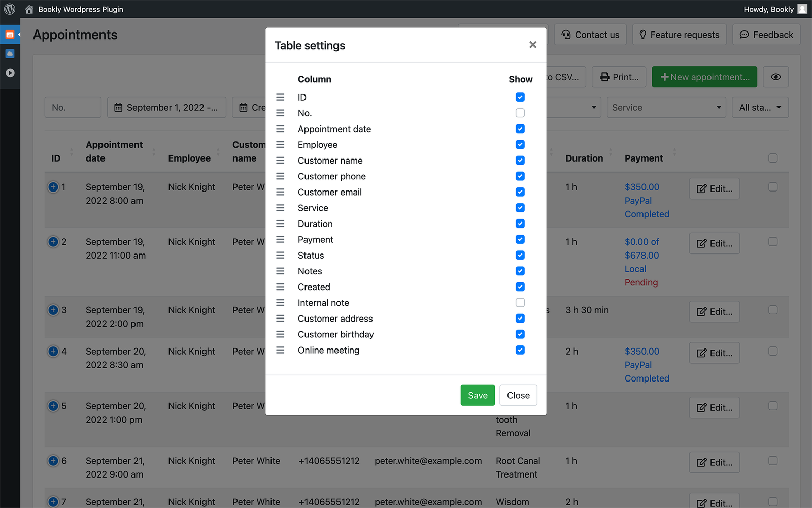
Task: Click the WordPress logo in the admin bar
Action: [x=10, y=9]
